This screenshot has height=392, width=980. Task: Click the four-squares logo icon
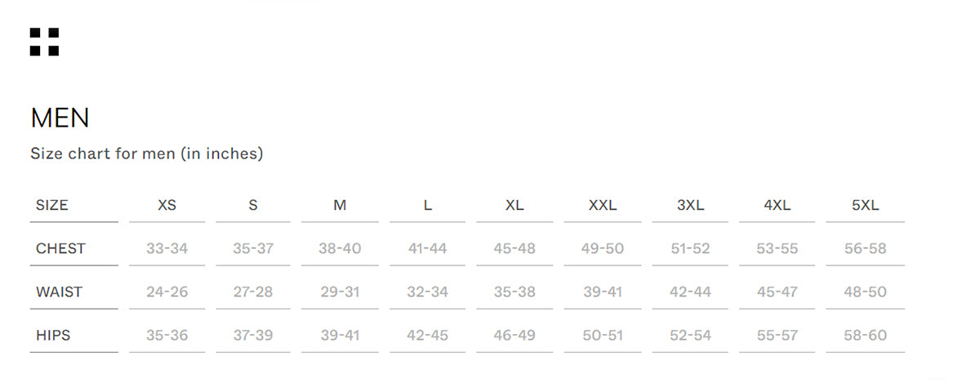point(44,42)
